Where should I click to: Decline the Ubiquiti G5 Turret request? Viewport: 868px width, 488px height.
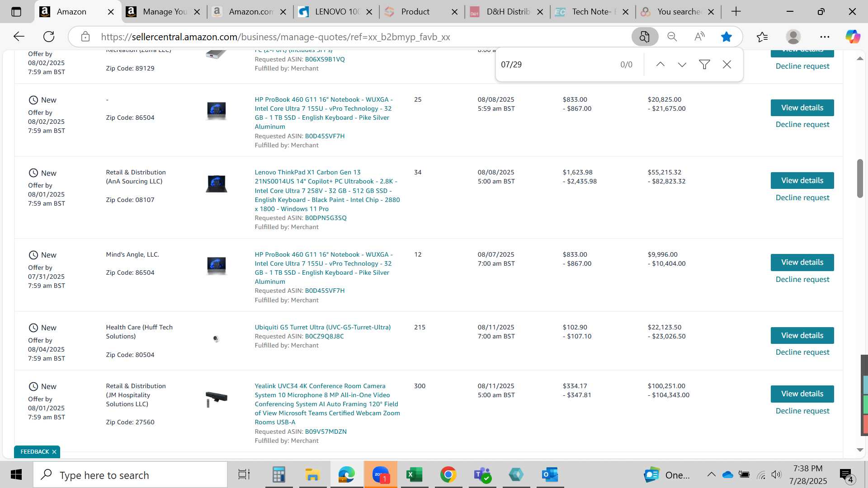pos(802,352)
